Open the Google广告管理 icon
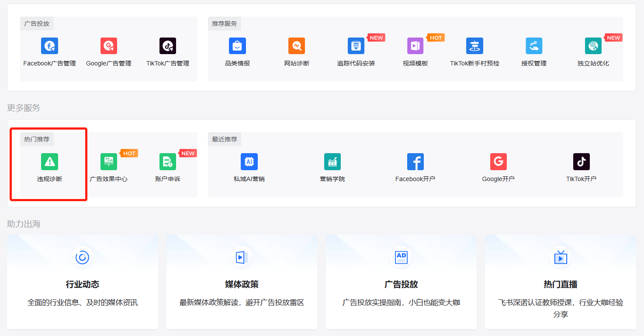Screen dimensions: 644x336 (x=109, y=46)
